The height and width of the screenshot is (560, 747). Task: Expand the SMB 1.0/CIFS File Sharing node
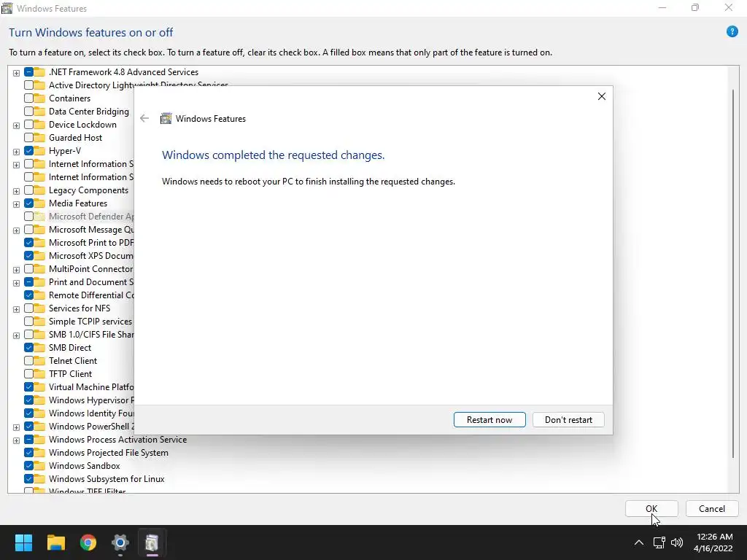coord(16,335)
